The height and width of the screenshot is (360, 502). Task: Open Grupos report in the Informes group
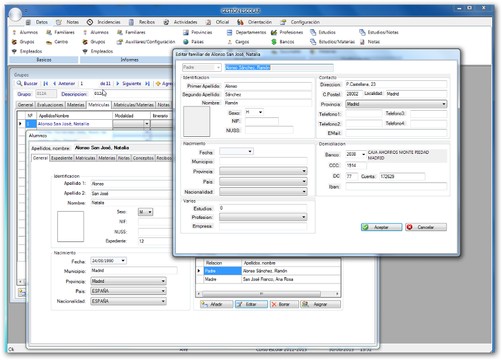[94, 42]
